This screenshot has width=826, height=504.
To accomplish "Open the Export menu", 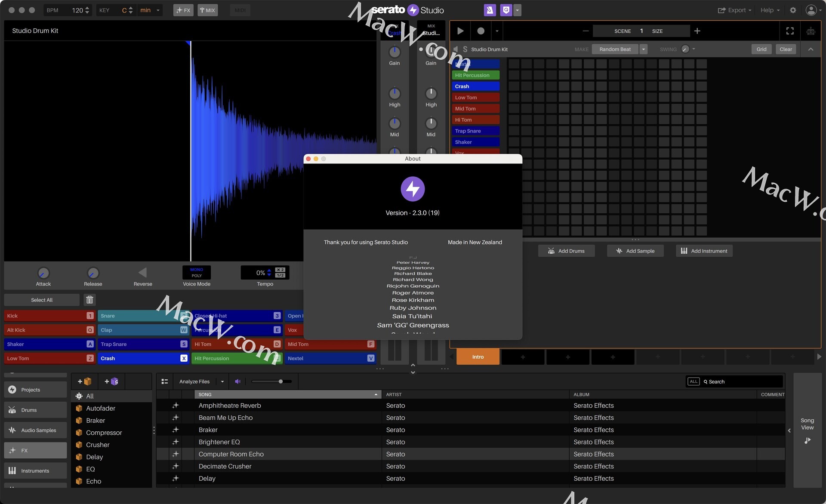I will 734,10.
